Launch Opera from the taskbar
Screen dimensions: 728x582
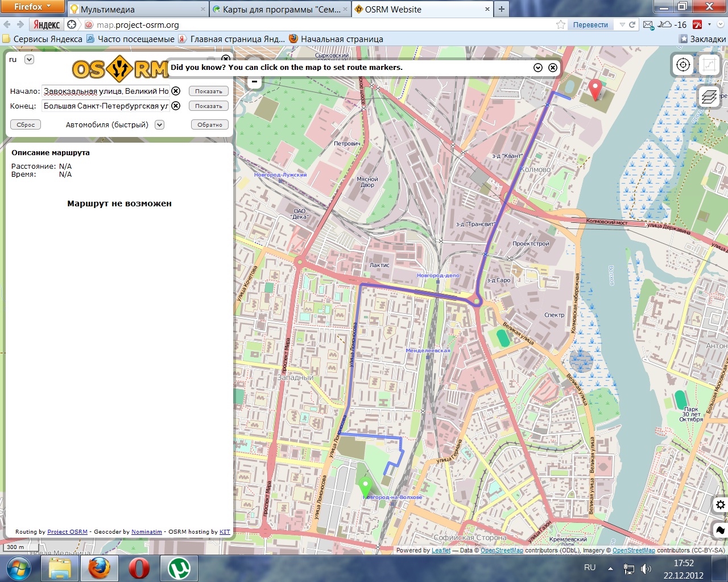tap(139, 568)
